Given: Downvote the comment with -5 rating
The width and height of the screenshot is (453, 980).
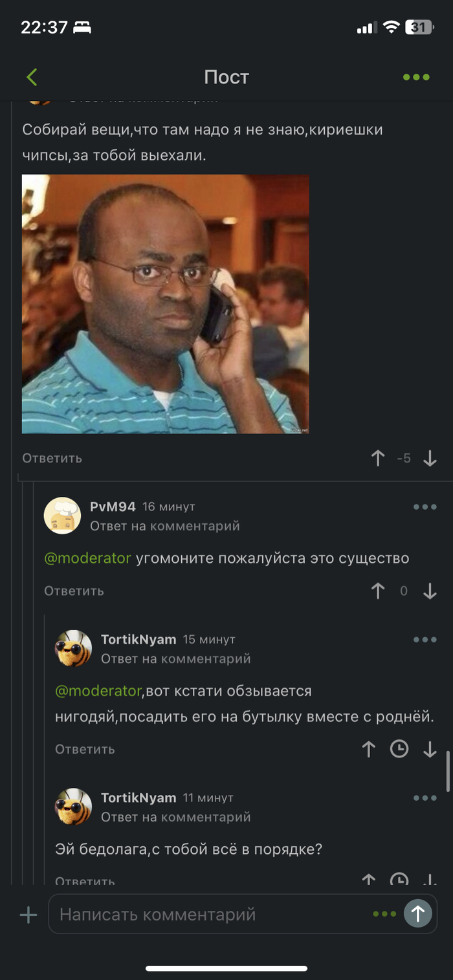Looking at the screenshot, I should click(430, 458).
